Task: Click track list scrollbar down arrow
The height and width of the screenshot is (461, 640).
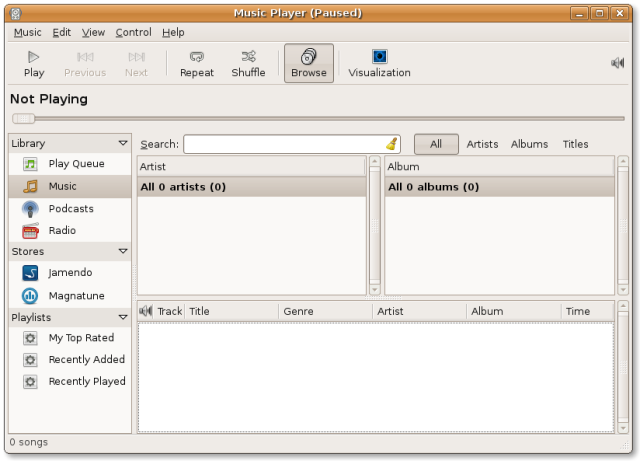Action: point(623,428)
